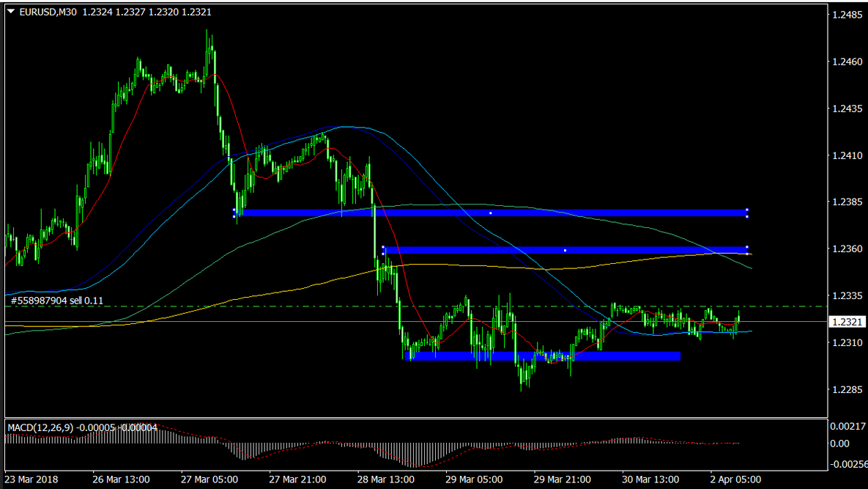The image size is (868, 489).
Task: Click the 0.00217 MACD scale value
Action: coord(847,426)
